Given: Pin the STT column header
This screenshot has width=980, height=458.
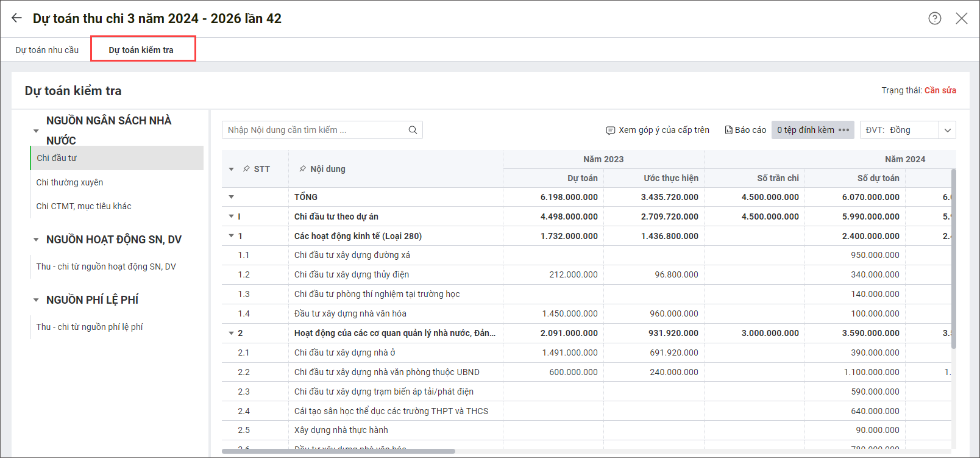Looking at the screenshot, I should pos(246,169).
